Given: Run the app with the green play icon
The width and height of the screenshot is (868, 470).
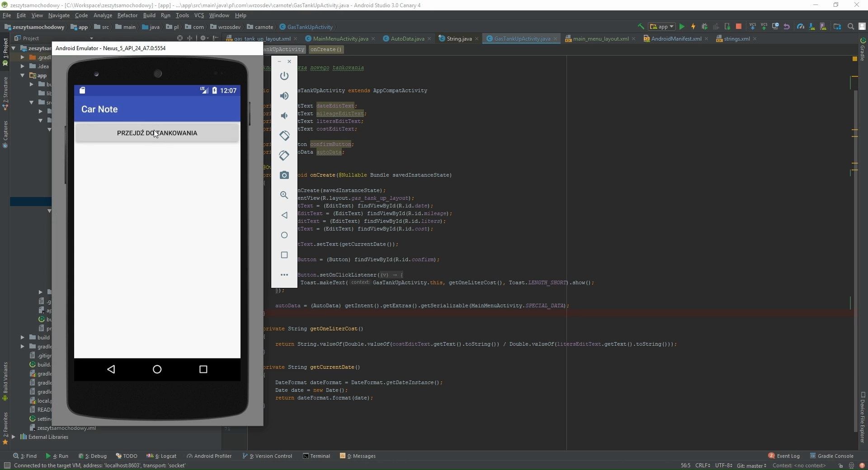Looking at the screenshot, I should point(682,27).
